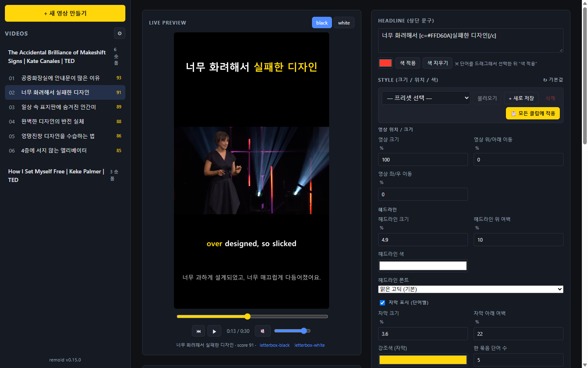Screen dimensions: 588x368
Task: Click the 영상 크기 field showing 100
Action: [423, 159]
